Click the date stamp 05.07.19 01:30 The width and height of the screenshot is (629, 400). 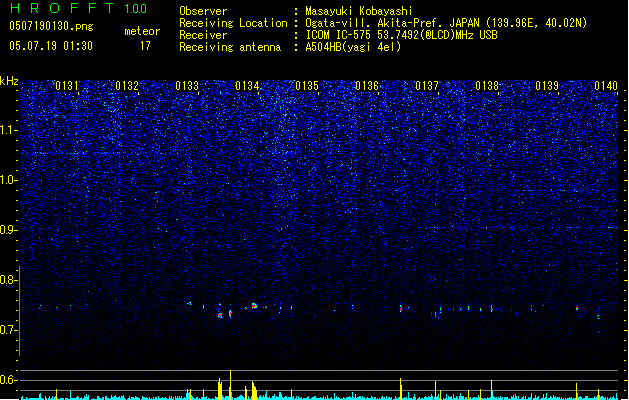point(51,46)
